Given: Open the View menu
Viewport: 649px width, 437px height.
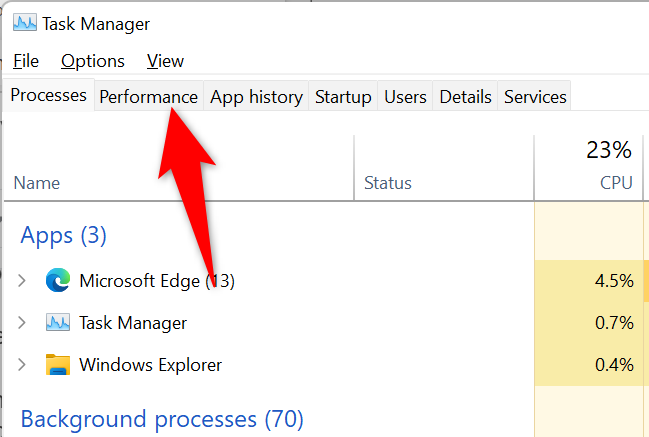Looking at the screenshot, I should pos(165,61).
